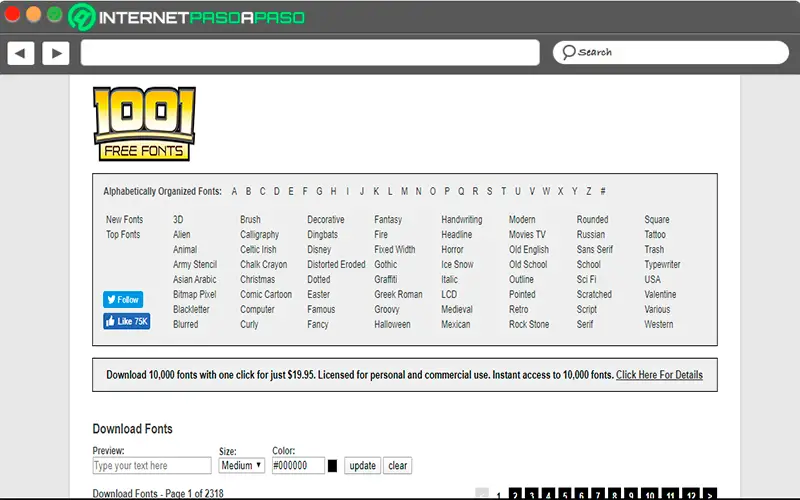Open the Retro fonts category
This screenshot has width=800, height=500.
(519, 309)
